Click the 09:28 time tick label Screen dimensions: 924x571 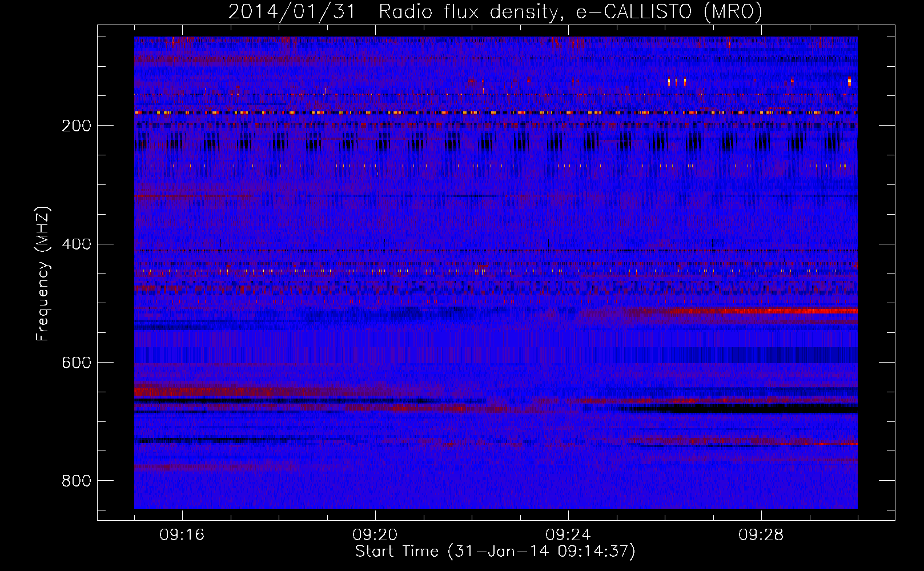tap(761, 535)
